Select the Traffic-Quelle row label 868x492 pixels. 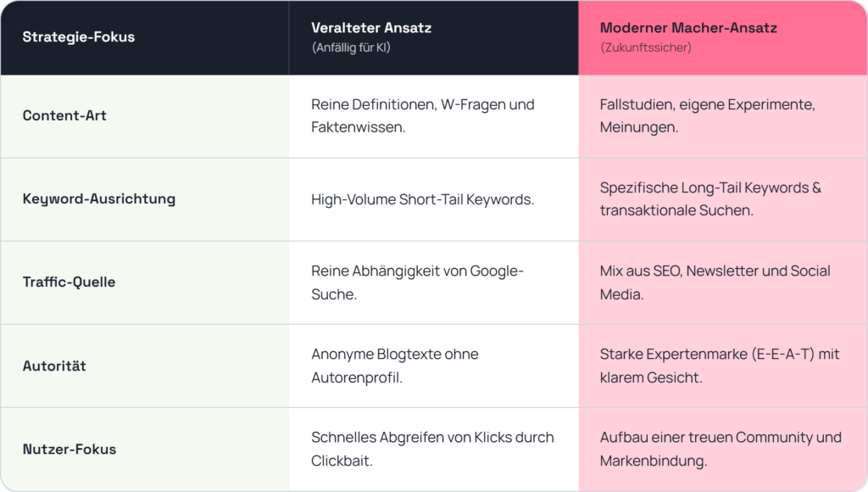click(69, 282)
